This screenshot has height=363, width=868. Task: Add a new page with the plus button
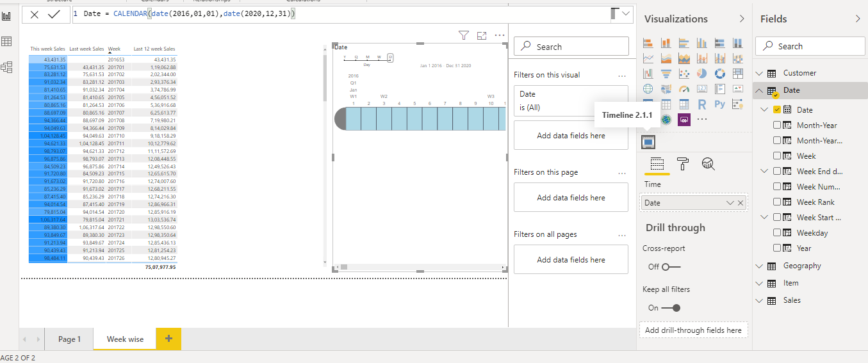(x=168, y=339)
